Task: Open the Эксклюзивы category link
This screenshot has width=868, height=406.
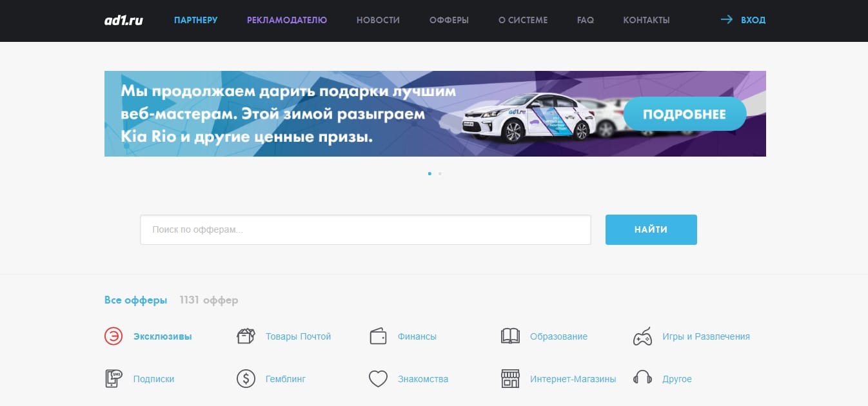Action: 163,336
